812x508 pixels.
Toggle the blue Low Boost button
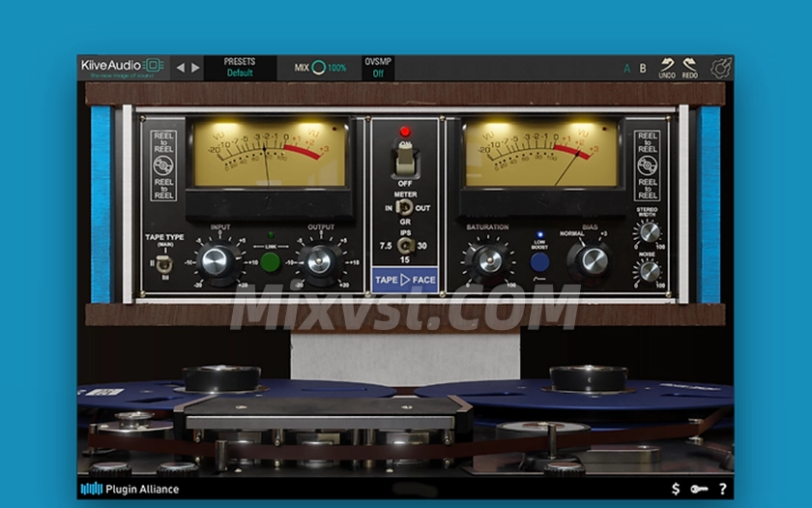539,262
